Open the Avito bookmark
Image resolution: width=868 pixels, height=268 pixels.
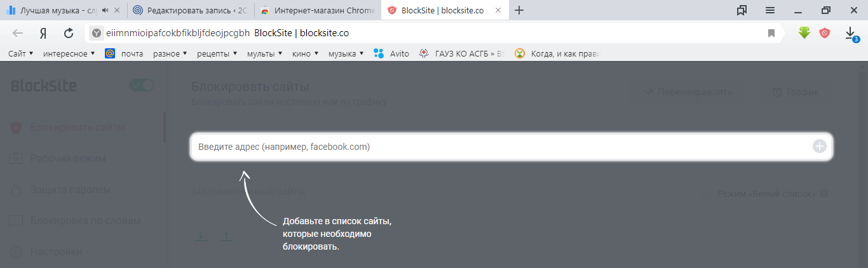pyautogui.click(x=391, y=54)
